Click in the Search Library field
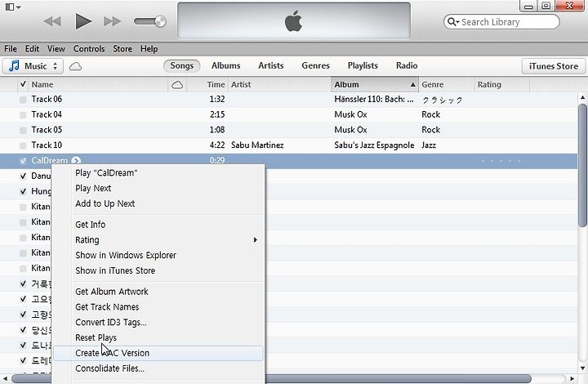This screenshot has width=588, height=384. click(501, 22)
